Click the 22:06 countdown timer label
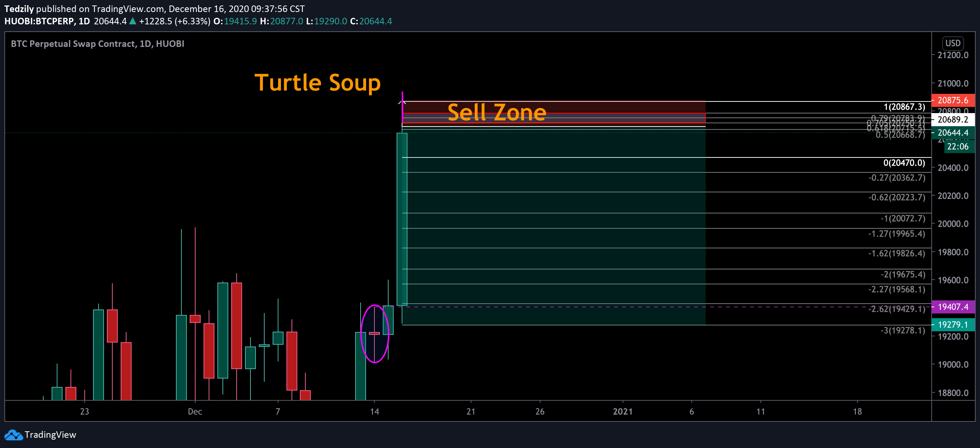The height and width of the screenshot is (448, 980). tap(959, 147)
